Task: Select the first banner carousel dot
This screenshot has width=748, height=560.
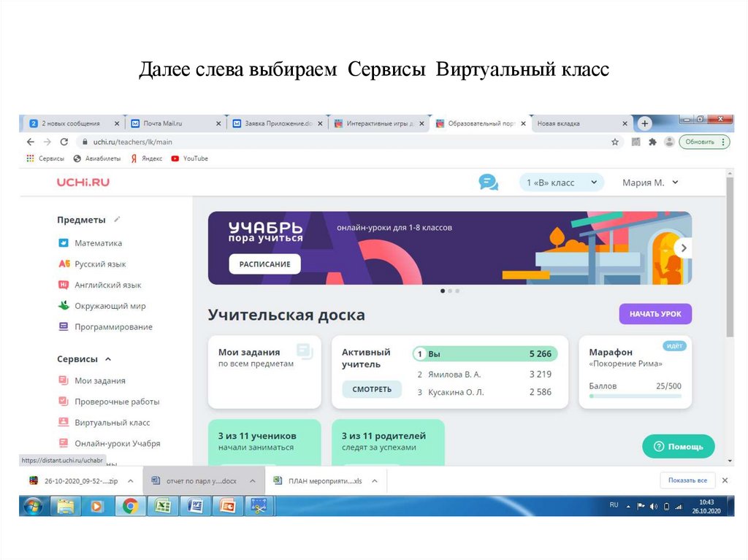Action: pos(443,291)
